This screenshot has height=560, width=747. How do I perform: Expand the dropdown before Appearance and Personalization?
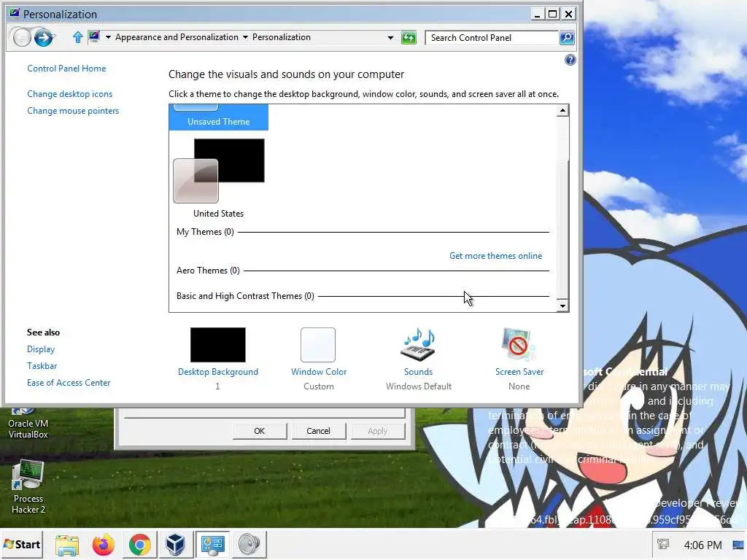108,37
